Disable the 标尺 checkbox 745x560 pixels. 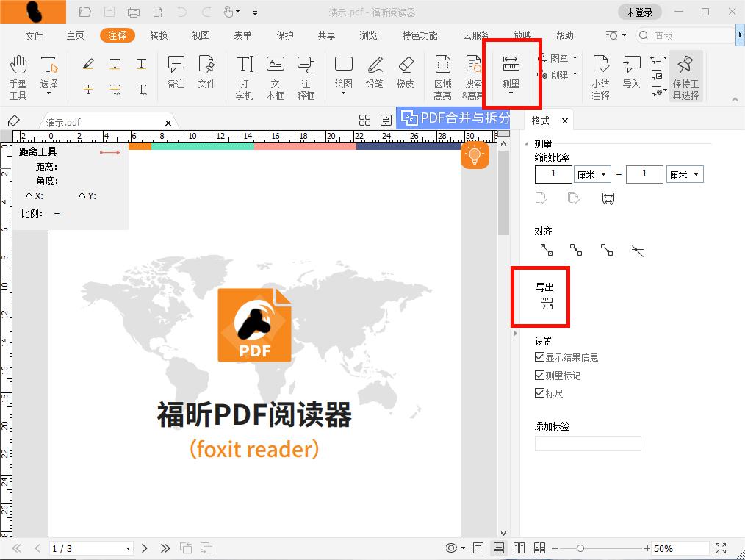click(540, 392)
